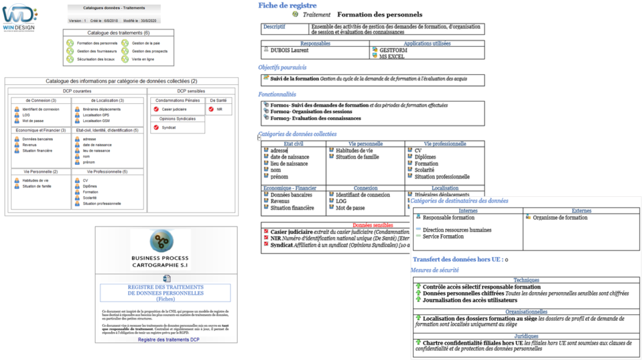644x361 pixels.
Task: Click the Catalogues données - Traitements title bar
Action: click(x=114, y=8)
